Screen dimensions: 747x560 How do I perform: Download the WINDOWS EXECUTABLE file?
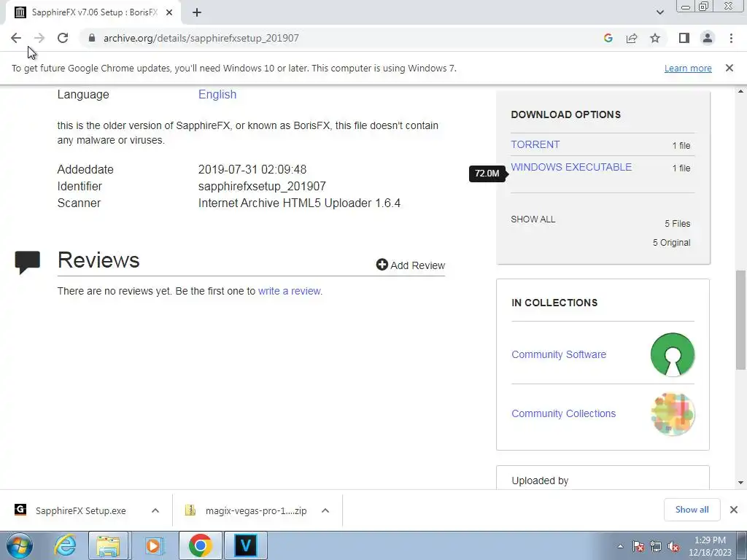[571, 167]
